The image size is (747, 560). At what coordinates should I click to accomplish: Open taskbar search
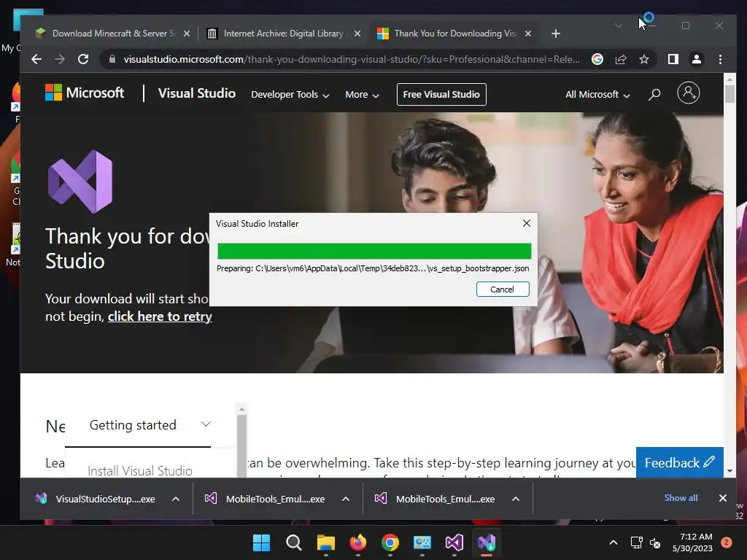click(293, 542)
